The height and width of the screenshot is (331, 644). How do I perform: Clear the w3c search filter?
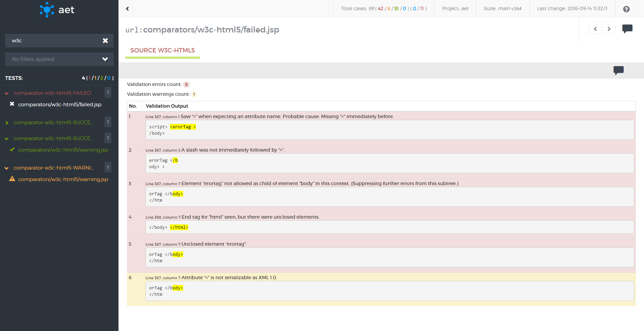coord(106,40)
